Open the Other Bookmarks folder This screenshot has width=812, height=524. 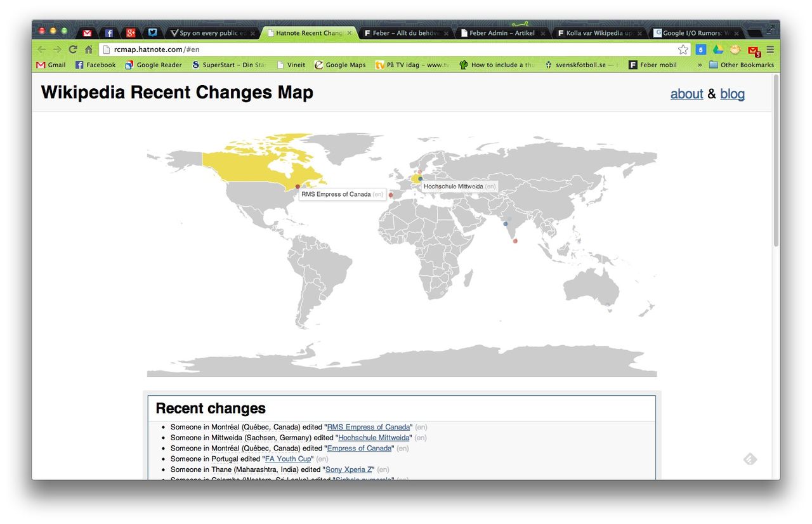742,65
